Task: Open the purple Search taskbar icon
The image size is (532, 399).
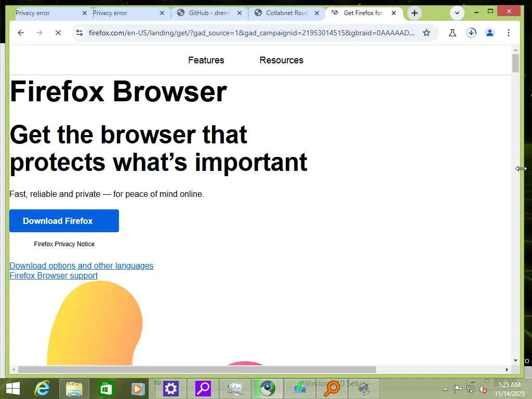Action: click(203, 389)
